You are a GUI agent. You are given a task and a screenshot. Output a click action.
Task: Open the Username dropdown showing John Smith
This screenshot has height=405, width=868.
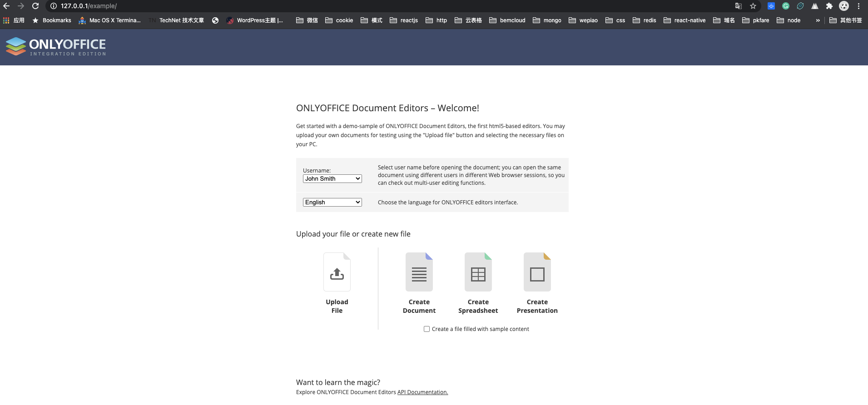[332, 179]
